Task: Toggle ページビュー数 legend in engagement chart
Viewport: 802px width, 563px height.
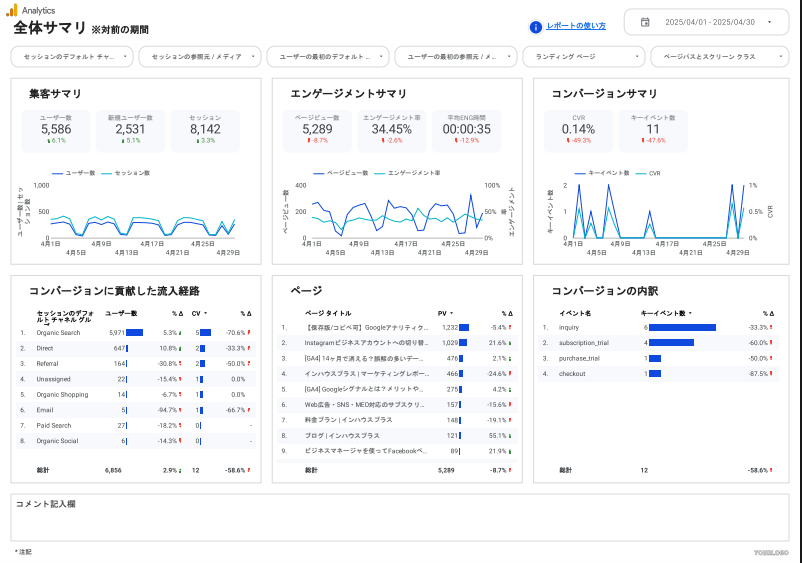Action: coord(341,173)
